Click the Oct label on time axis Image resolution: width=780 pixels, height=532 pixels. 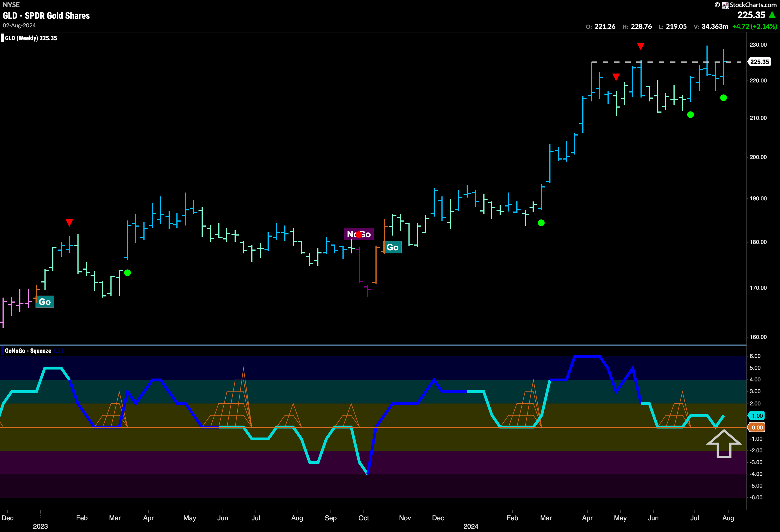(363, 518)
